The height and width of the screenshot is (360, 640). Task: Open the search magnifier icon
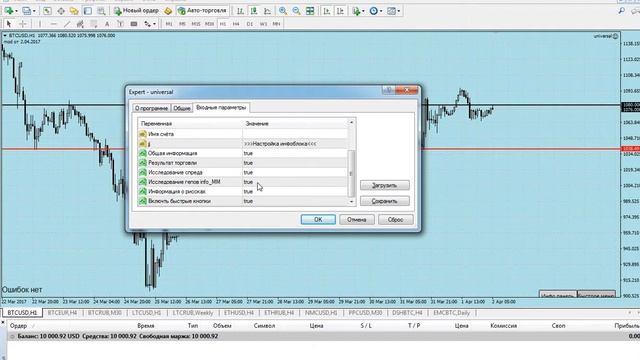pos(621,11)
